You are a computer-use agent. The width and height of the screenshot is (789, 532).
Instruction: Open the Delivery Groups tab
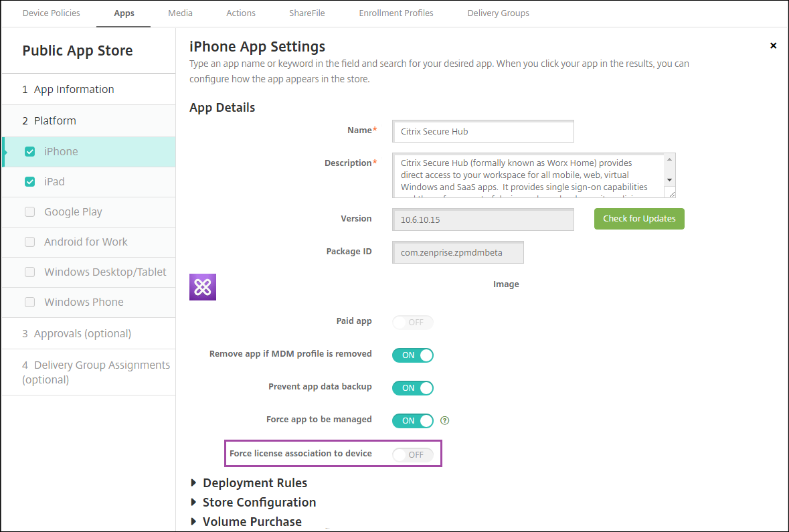[498, 13]
